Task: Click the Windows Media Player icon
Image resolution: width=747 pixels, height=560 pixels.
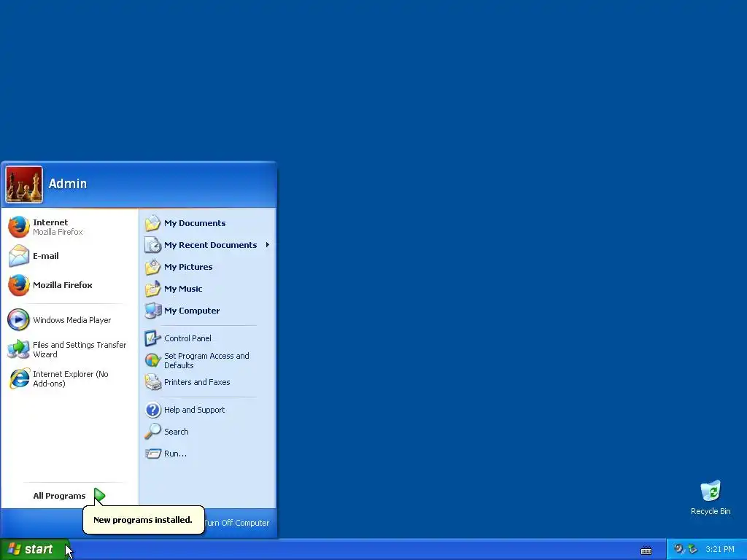Action: coord(18,320)
